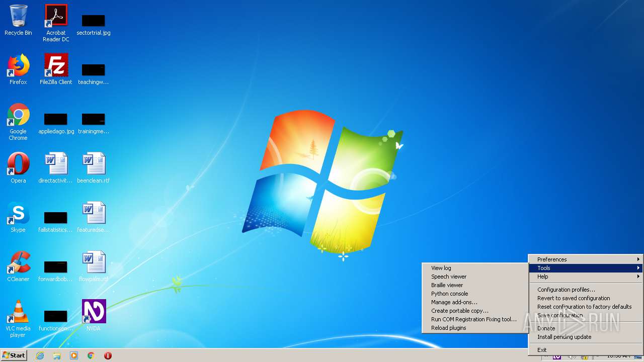The image size is (644, 362).
Task: Choose Install pending update
Action: (586, 337)
